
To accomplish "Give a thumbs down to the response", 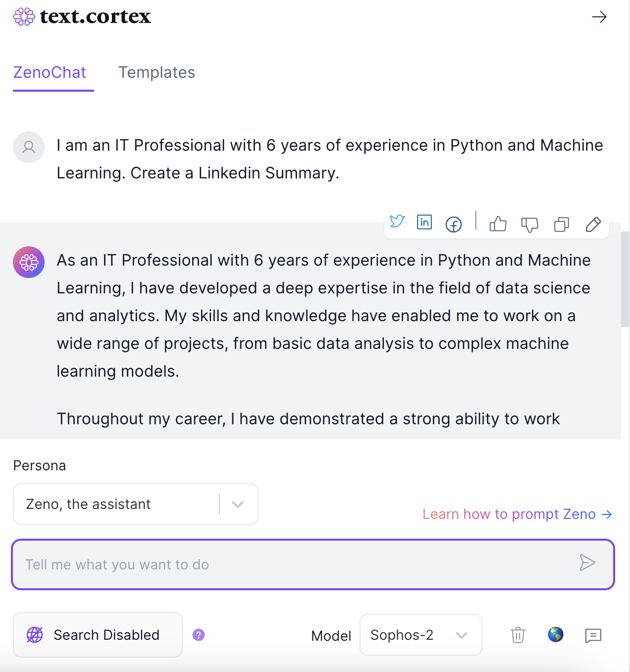I will coord(530,224).
